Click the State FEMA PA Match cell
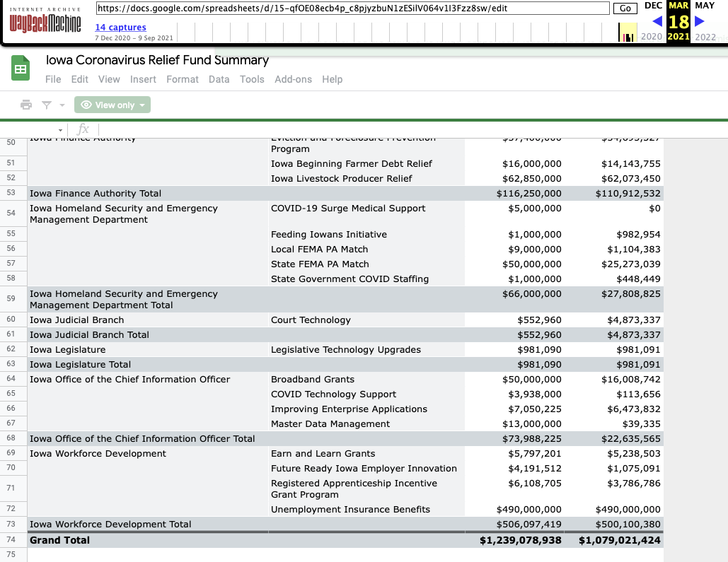728x562 pixels. (366, 264)
